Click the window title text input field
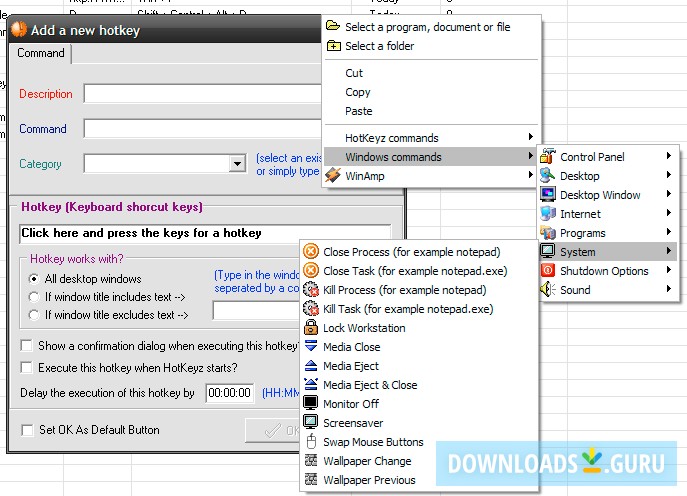 tap(256, 311)
